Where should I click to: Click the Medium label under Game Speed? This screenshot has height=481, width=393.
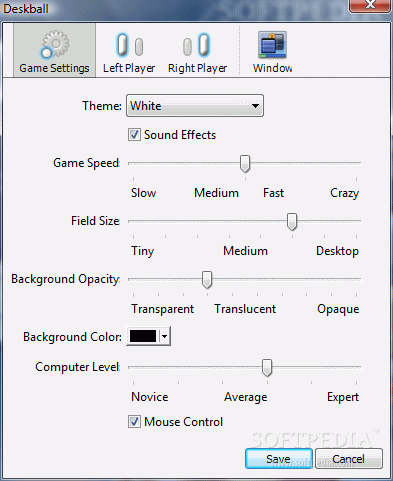pyautogui.click(x=217, y=193)
